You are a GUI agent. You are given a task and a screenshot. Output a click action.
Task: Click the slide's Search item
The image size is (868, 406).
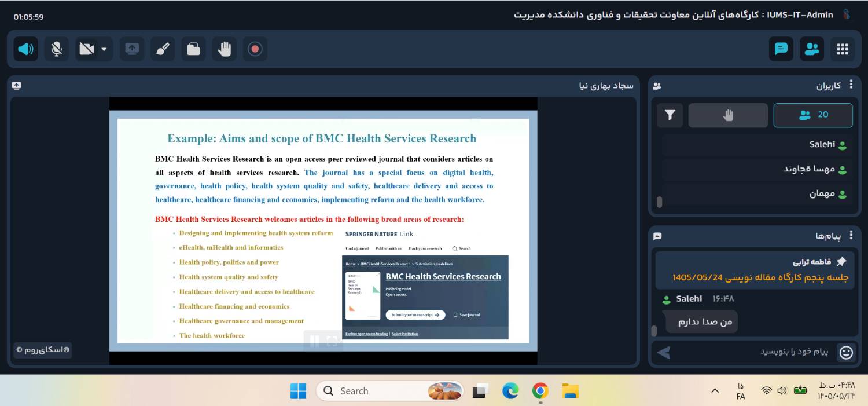coord(462,248)
